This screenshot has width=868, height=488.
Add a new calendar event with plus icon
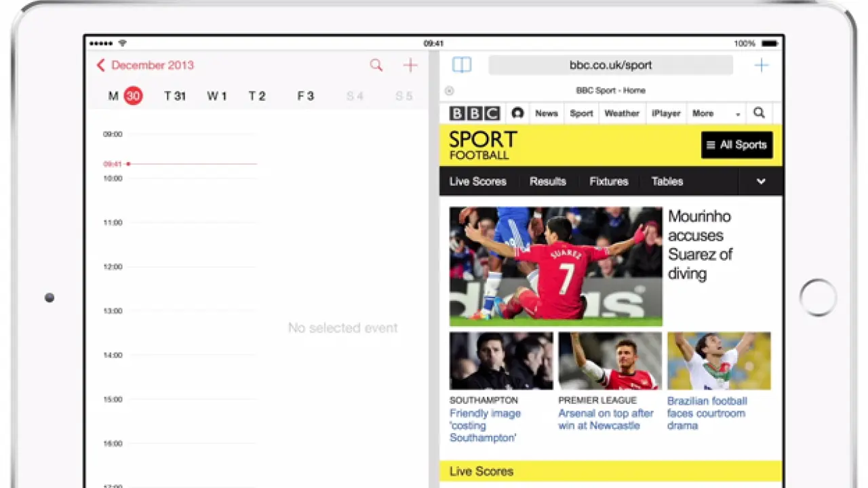tap(410, 65)
